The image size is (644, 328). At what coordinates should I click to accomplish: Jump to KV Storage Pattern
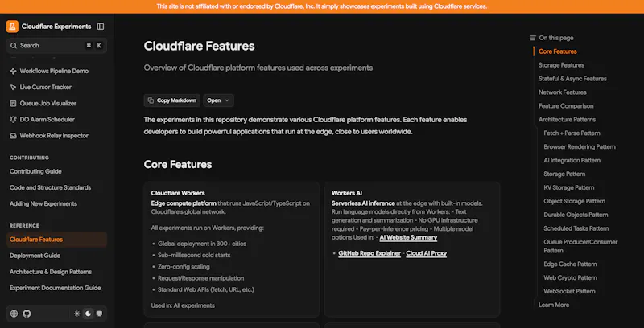tap(569, 187)
